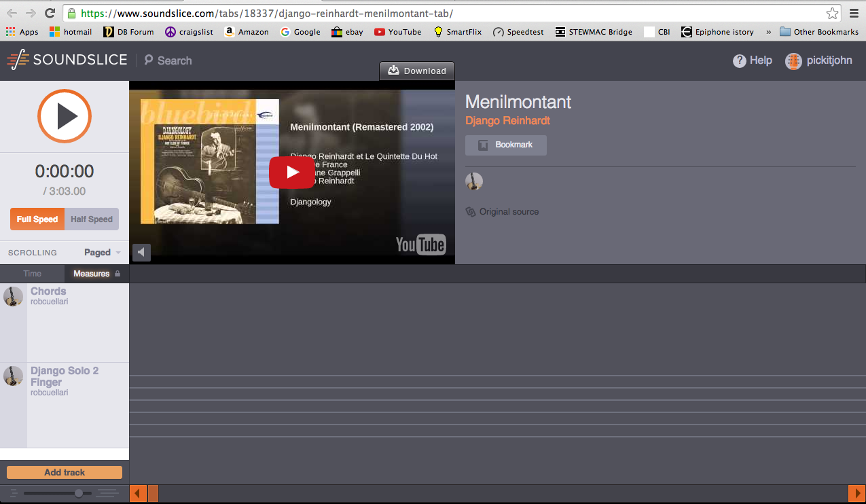
Task: Go back with the browser back arrow
Action: click(x=12, y=13)
